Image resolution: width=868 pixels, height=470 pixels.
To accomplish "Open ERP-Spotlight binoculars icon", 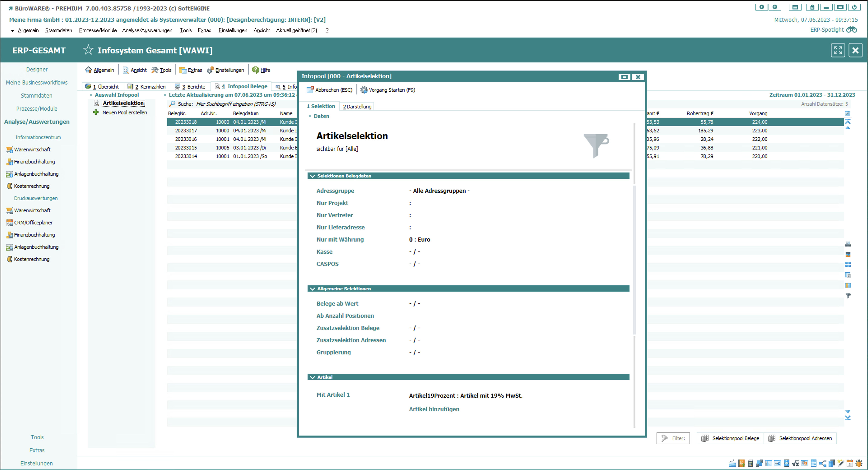I will pyautogui.click(x=852, y=30).
